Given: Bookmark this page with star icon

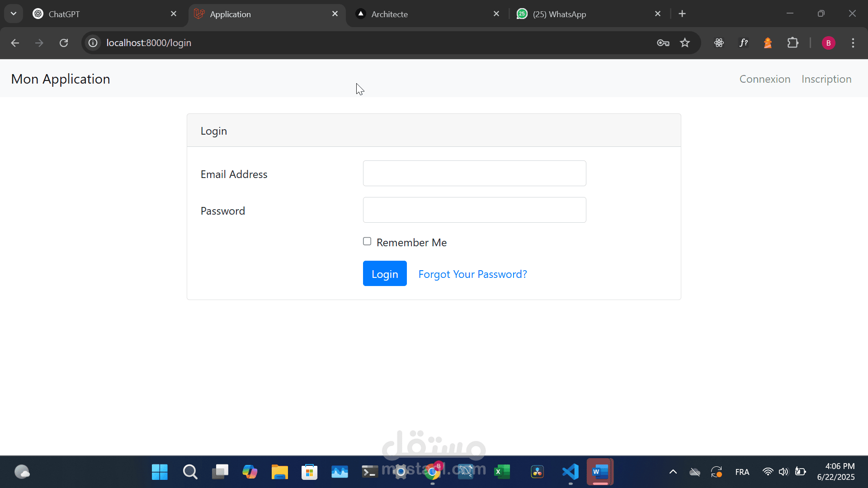Looking at the screenshot, I should pyautogui.click(x=685, y=43).
